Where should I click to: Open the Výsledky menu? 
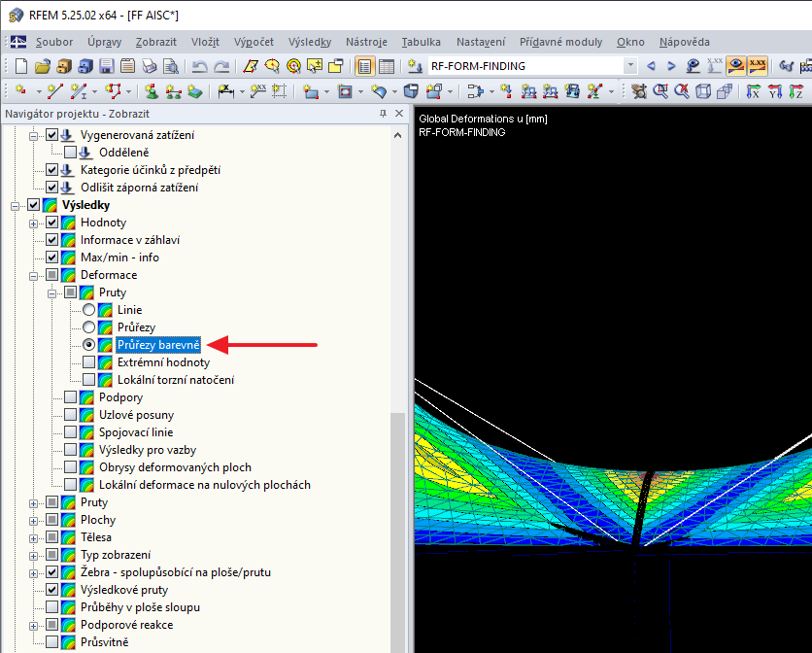pos(310,42)
